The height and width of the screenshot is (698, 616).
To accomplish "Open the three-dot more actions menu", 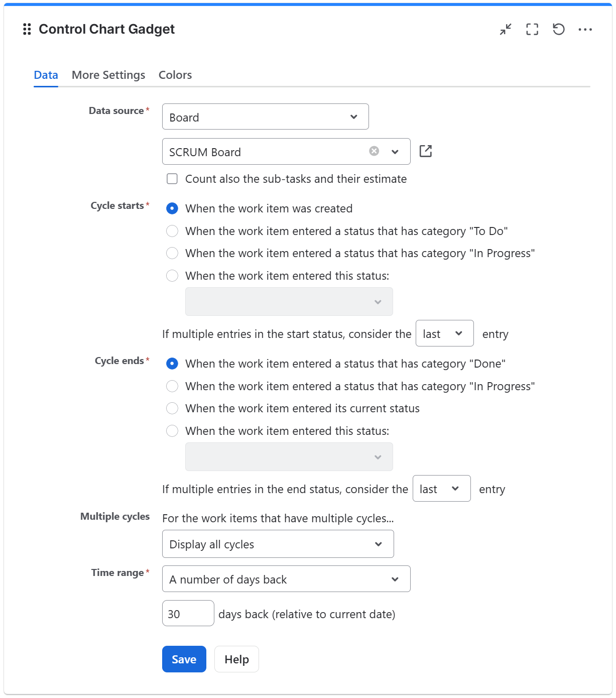I will (x=585, y=29).
